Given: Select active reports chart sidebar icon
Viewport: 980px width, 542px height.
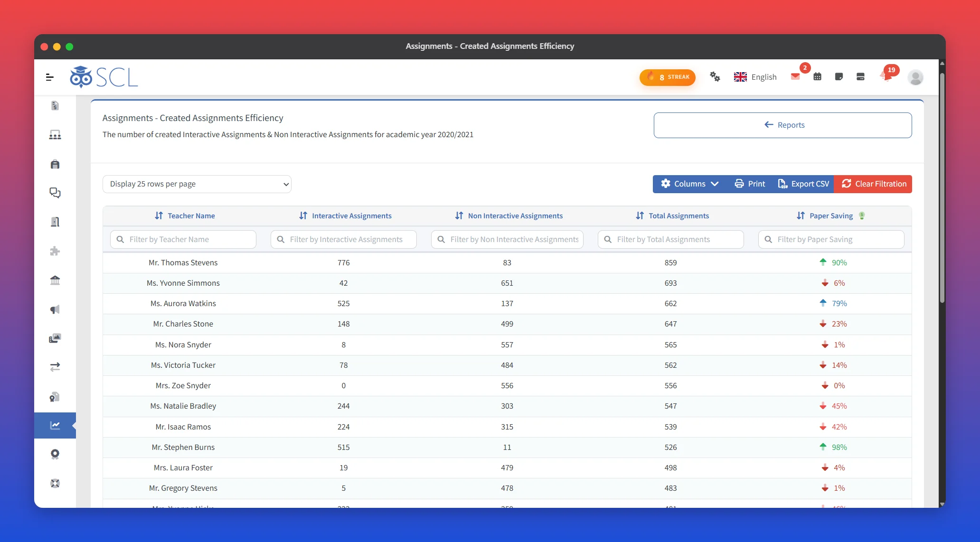Looking at the screenshot, I should coord(55,425).
